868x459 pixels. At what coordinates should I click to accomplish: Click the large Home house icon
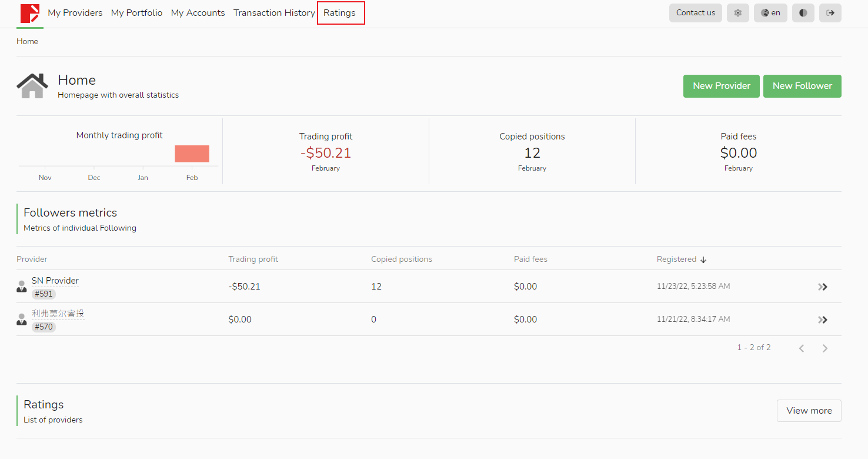(x=32, y=86)
